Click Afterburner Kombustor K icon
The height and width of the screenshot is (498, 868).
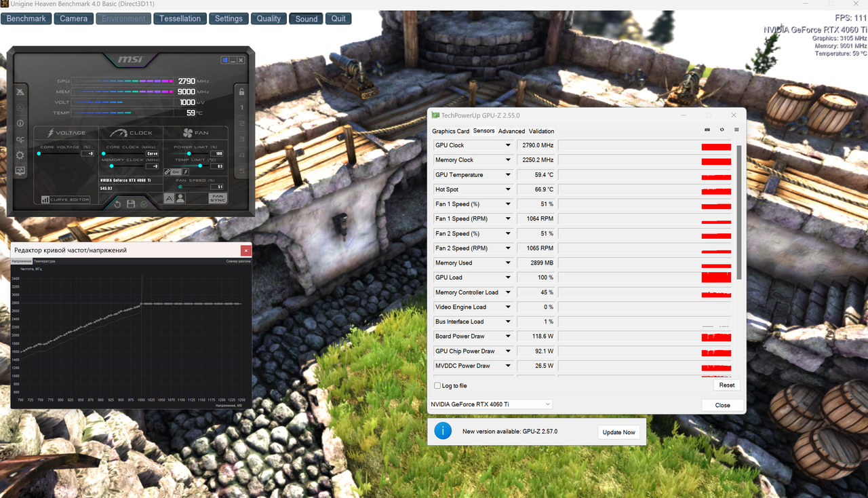click(20, 107)
